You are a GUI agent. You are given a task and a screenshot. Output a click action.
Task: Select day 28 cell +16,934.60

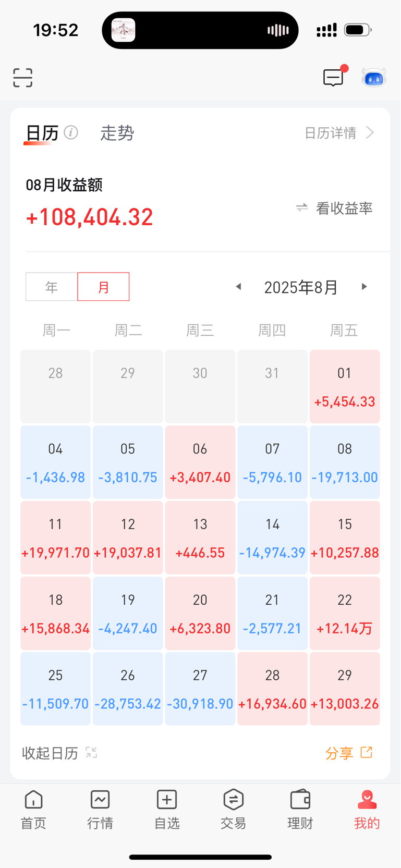(272, 689)
